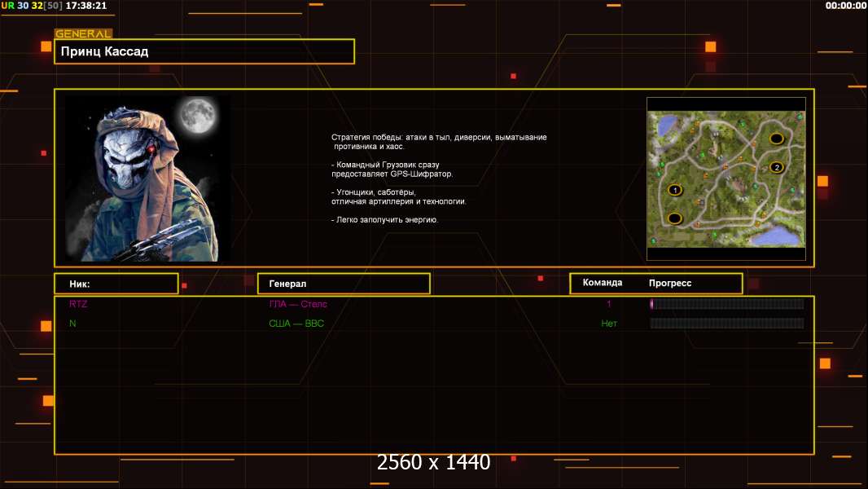Image resolution: width=868 pixels, height=489 pixels.
Task: Click the США — ВВС general entry
Action: pos(296,324)
